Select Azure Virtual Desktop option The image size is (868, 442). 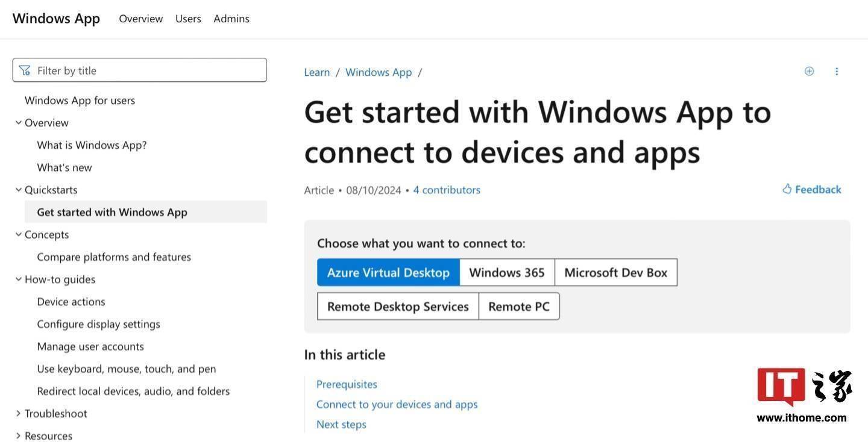click(x=388, y=272)
